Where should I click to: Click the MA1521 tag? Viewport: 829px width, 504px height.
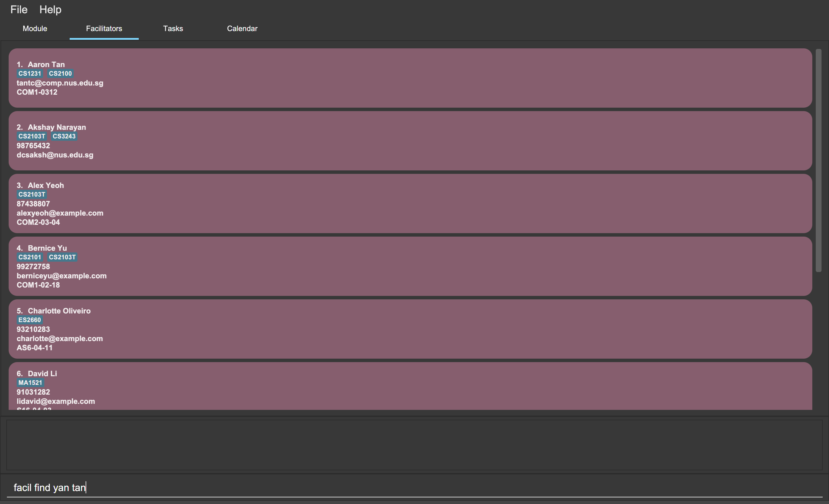(x=30, y=383)
